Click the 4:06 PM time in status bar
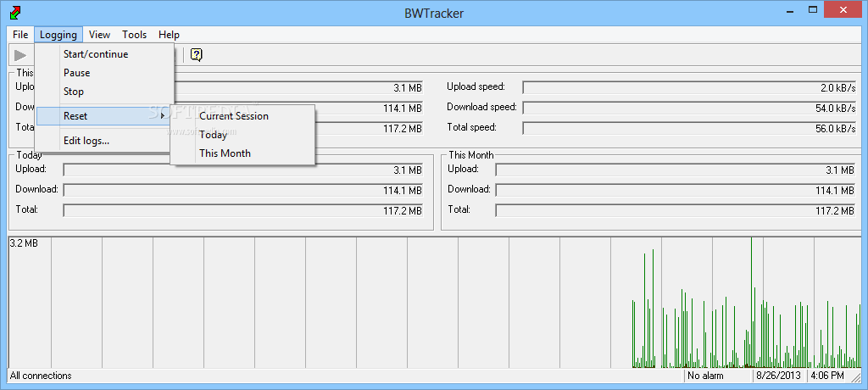868x390 pixels. (x=827, y=376)
